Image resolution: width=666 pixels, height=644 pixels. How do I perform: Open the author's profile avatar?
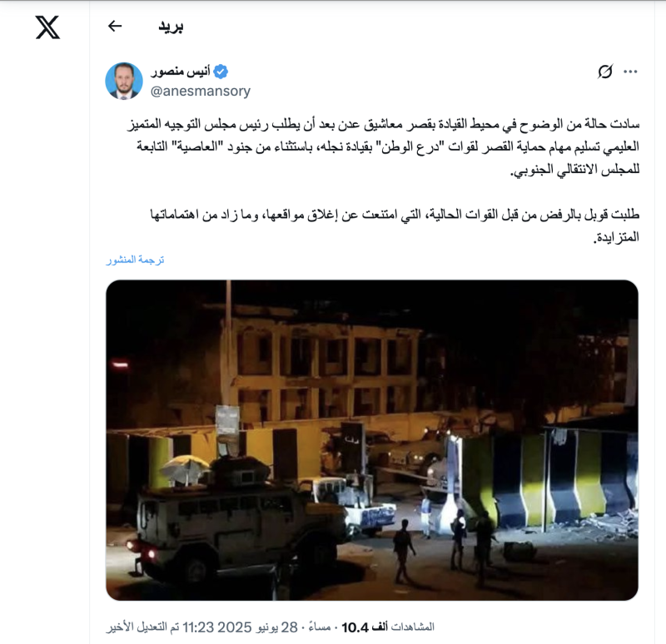124,81
